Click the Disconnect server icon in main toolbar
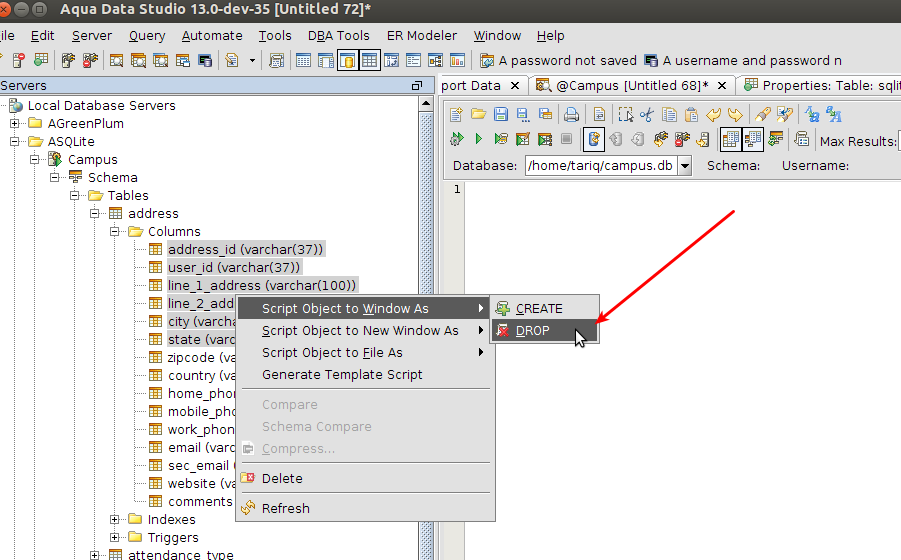The width and height of the screenshot is (901, 560). coord(90,60)
